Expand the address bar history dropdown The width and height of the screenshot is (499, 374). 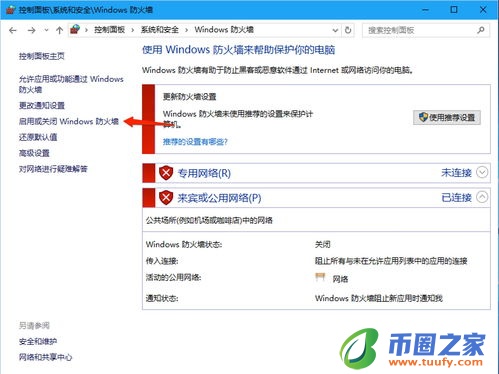(335, 30)
